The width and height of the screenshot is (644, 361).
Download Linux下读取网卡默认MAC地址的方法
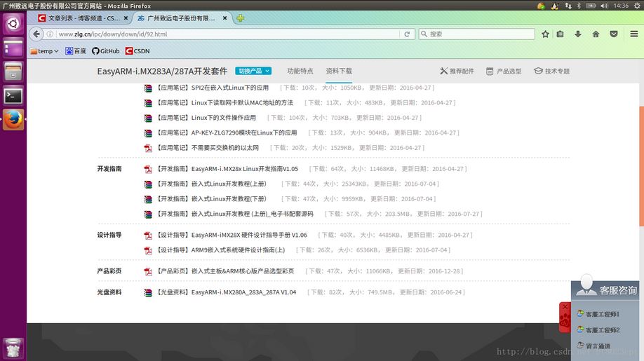coord(225,102)
